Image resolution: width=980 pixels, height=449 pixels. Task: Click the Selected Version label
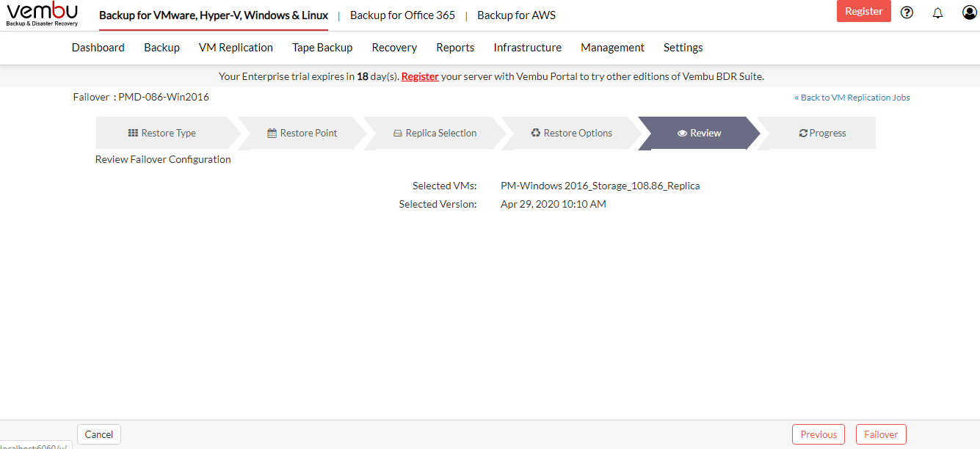(x=438, y=205)
